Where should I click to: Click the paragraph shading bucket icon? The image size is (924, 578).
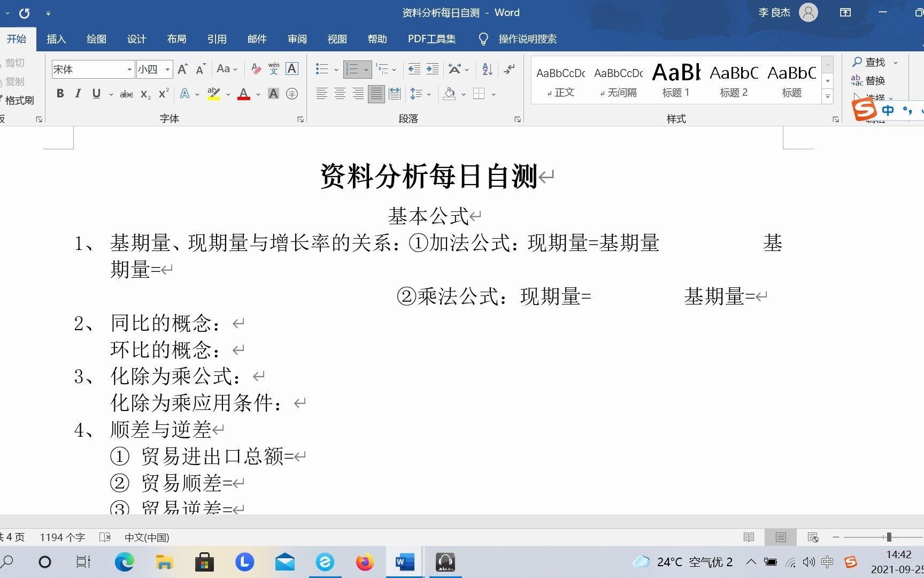point(449,94)
